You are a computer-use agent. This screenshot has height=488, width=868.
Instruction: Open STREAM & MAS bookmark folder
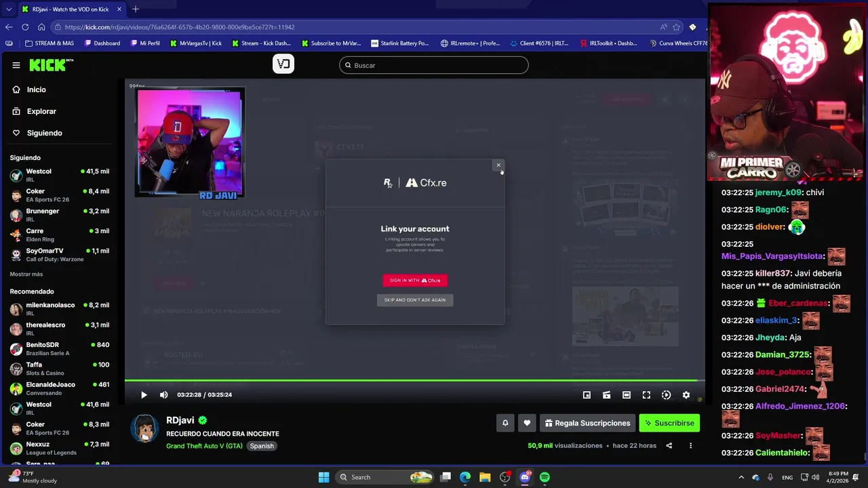[49, 43]
